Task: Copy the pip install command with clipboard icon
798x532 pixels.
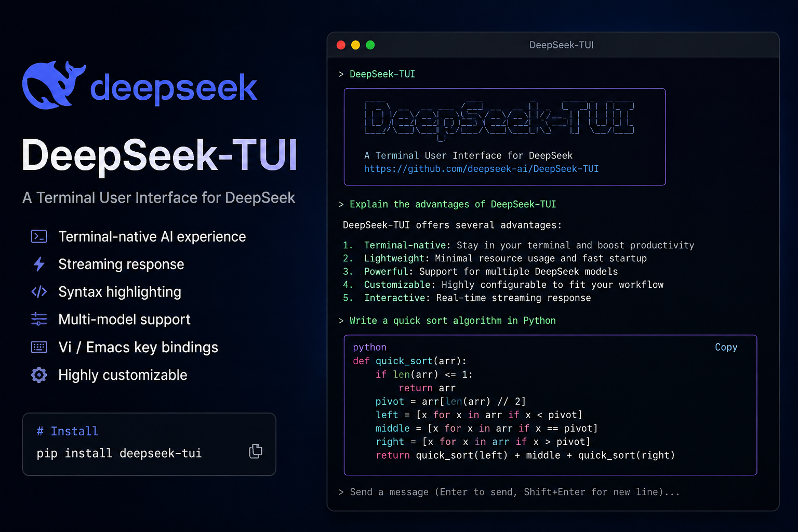Action: [256, 451]
